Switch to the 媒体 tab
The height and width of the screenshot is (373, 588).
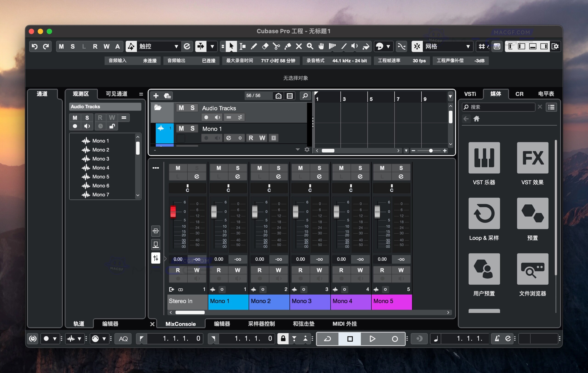(496, 94)
